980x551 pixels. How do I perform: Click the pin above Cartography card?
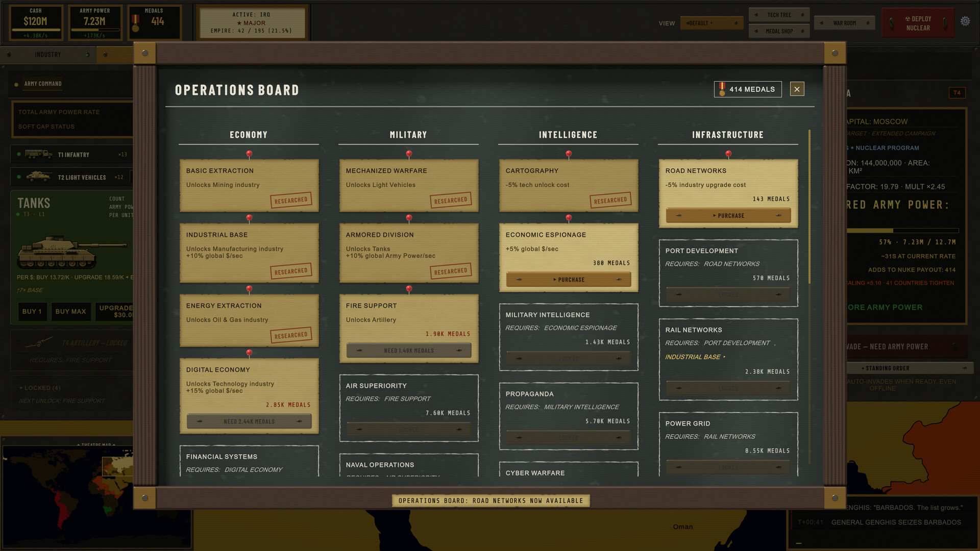569,154
